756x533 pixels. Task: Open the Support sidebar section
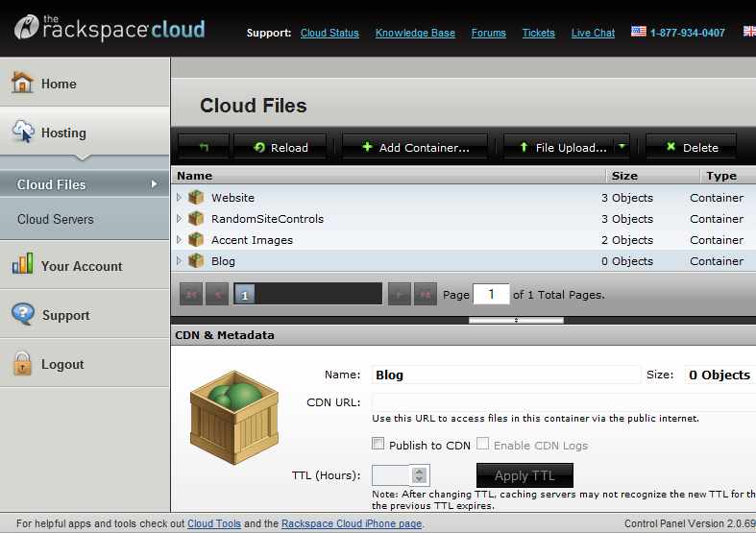[x=85, y=314]
